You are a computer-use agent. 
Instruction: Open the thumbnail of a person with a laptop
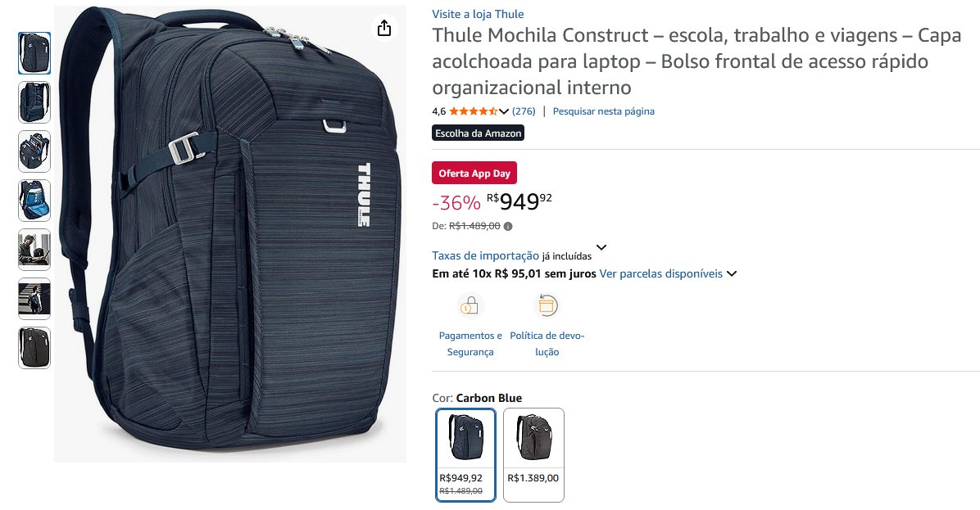click(x=34, y=250)
